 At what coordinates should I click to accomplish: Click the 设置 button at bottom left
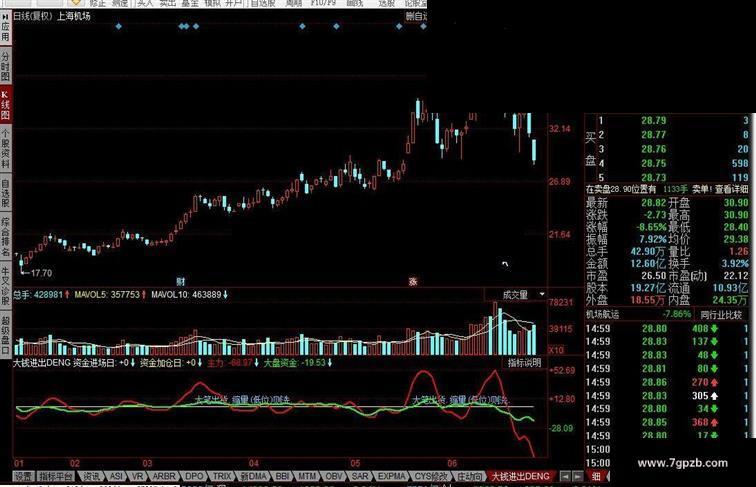23,476
